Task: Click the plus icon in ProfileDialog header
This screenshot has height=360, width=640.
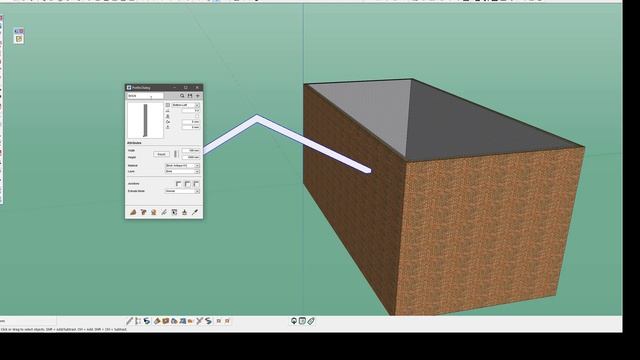Action: 198,96
